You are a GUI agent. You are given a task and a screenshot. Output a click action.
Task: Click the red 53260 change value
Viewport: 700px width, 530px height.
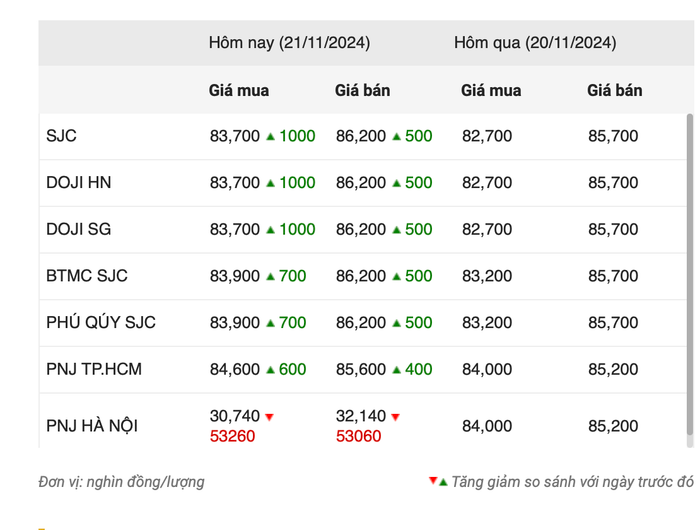point(232,436)
